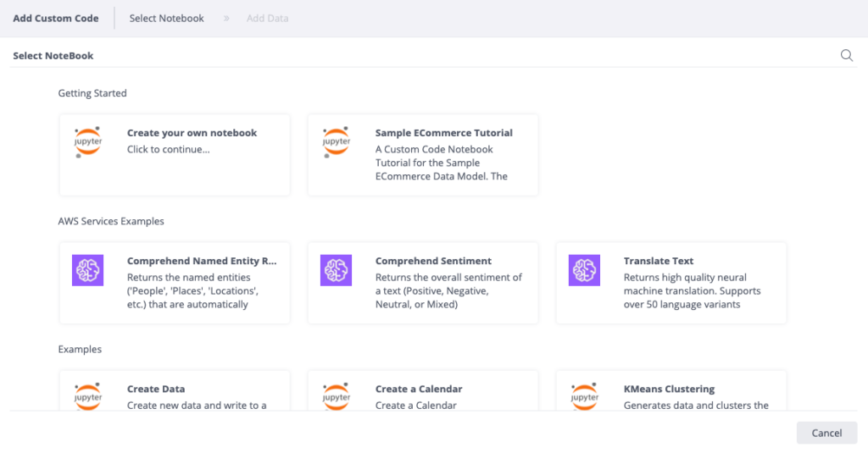Choose the Create a Calendar title
Screen dimensions: 868x453
click(x=419, y=389)
